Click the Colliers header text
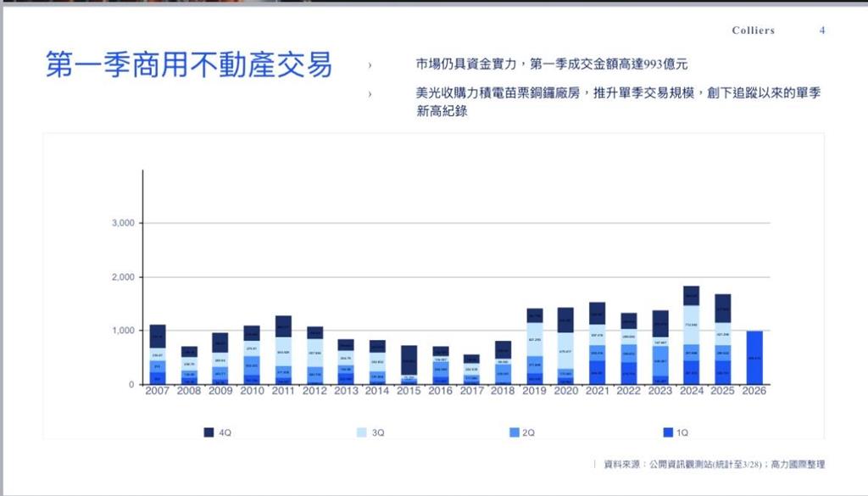868x496 pixels. (x=753, y=31)
